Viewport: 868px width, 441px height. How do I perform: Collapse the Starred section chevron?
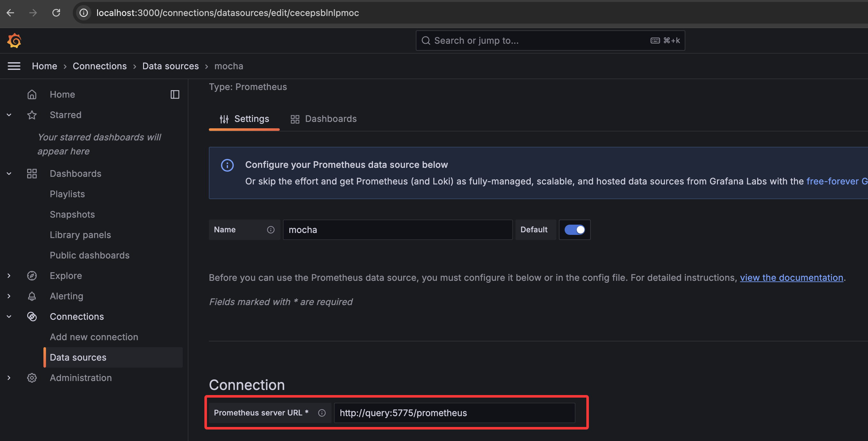[9, 115]
